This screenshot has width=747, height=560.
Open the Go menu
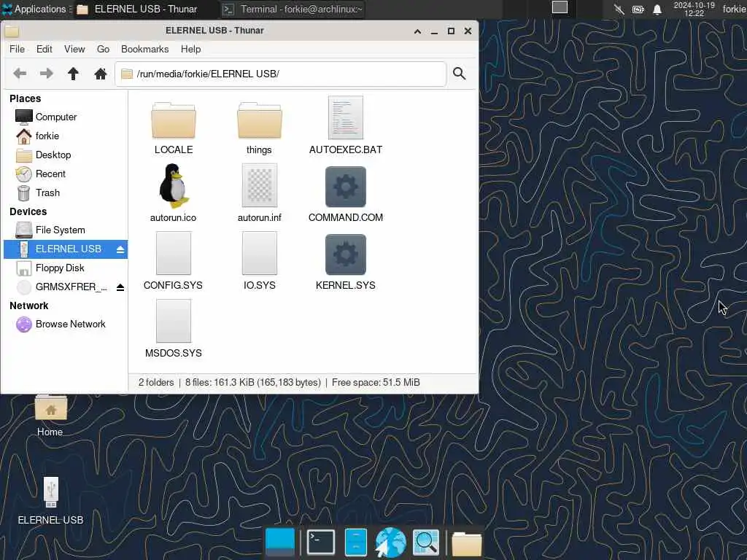103,49
